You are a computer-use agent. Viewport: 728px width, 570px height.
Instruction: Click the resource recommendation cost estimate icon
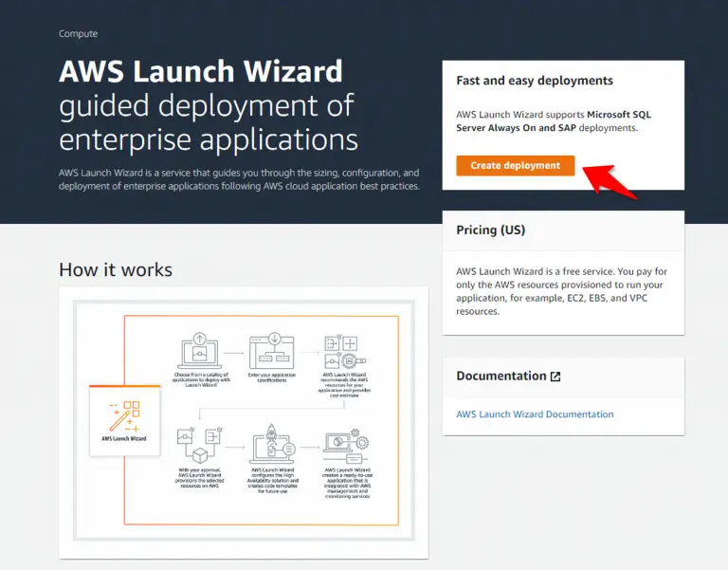point(344,352)
